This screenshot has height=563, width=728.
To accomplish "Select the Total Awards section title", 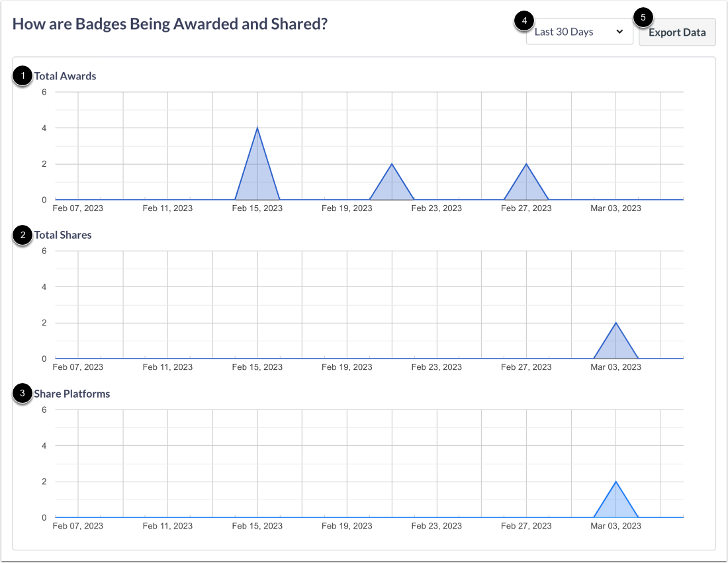I will (x=64, y=76).
